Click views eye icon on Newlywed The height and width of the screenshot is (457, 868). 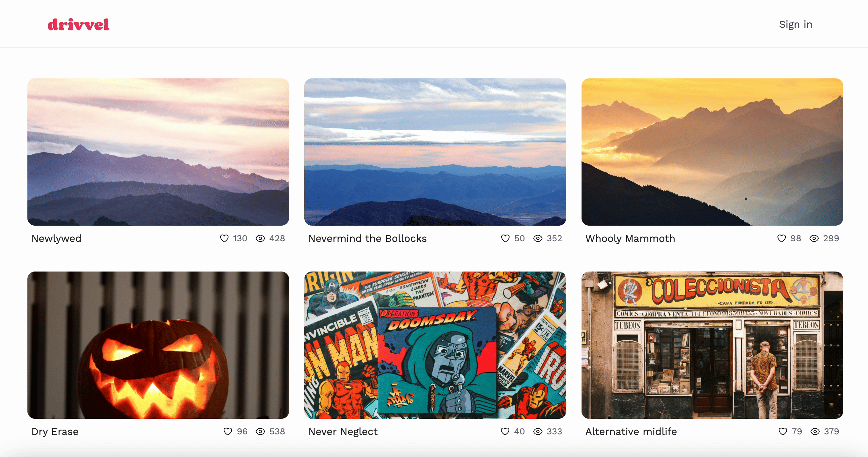(x=260, y=239)
